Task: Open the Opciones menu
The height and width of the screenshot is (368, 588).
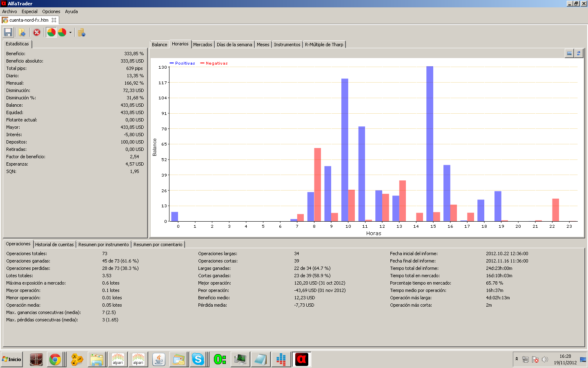Action: click(51, 11)
